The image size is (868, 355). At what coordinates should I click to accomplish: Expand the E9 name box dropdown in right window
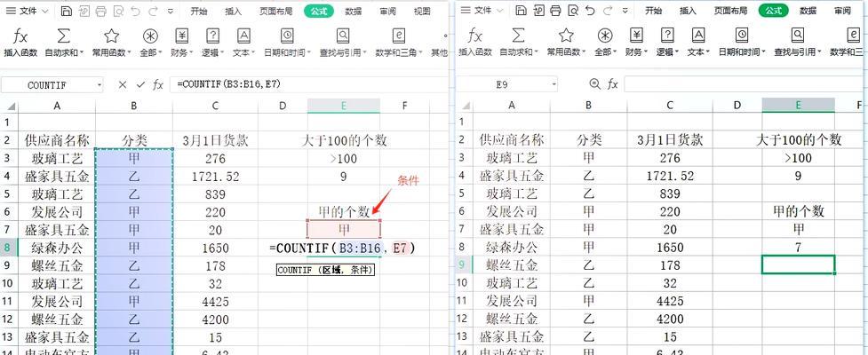(x=554, y=84)
